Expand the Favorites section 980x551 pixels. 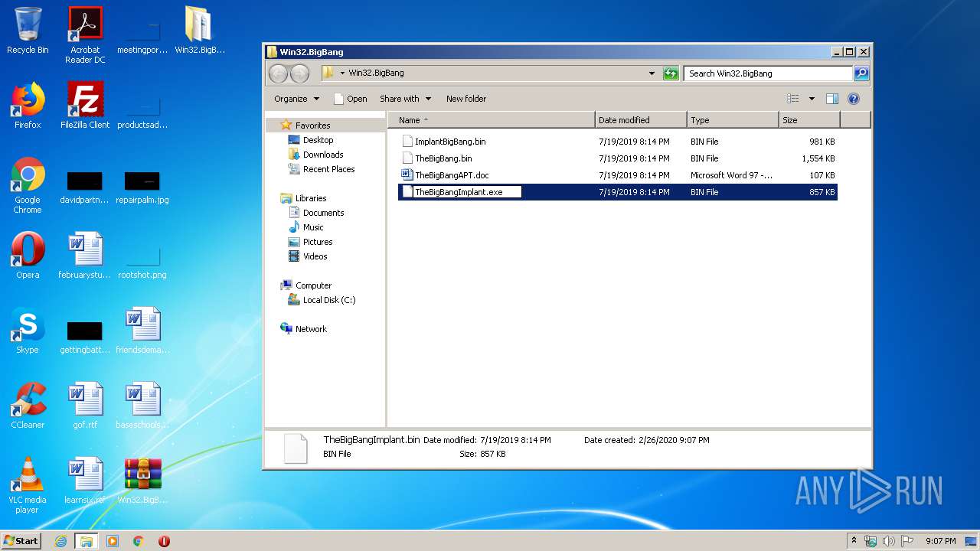click(312, 126)
